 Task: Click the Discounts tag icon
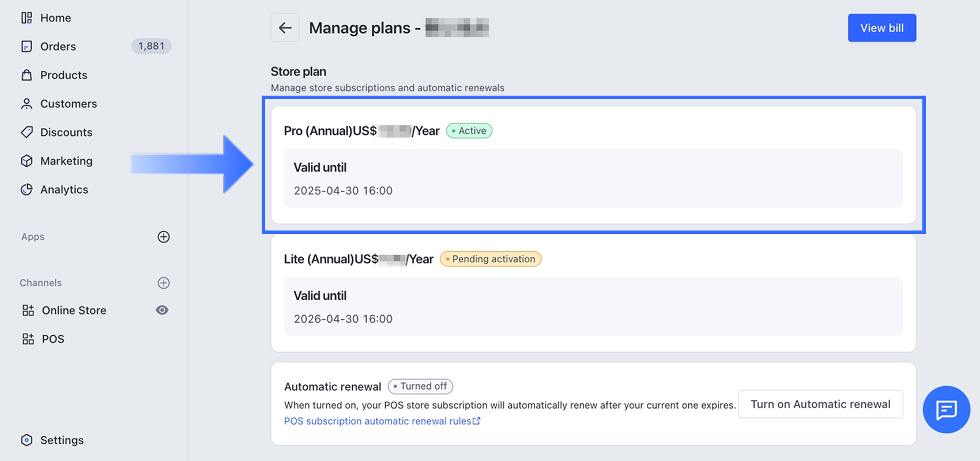[x=27, y=132]
